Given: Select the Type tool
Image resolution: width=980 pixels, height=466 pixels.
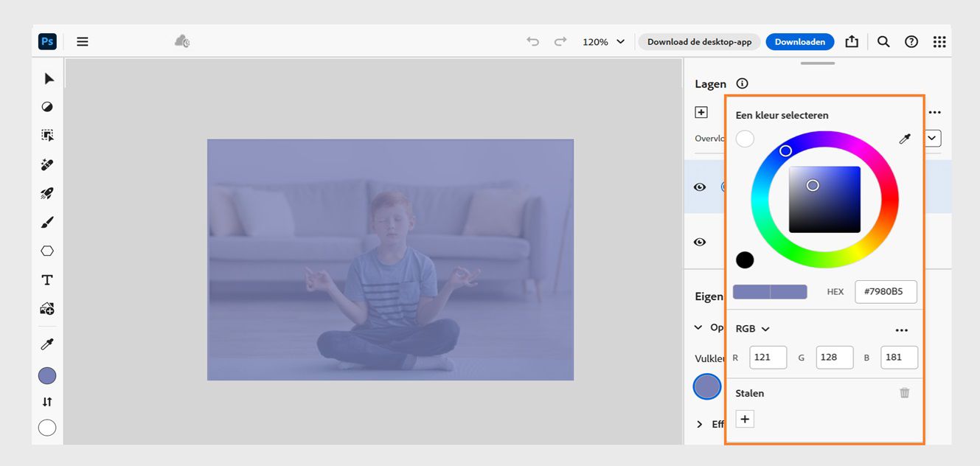Looking at the screenshot, I should click(47, 280).
